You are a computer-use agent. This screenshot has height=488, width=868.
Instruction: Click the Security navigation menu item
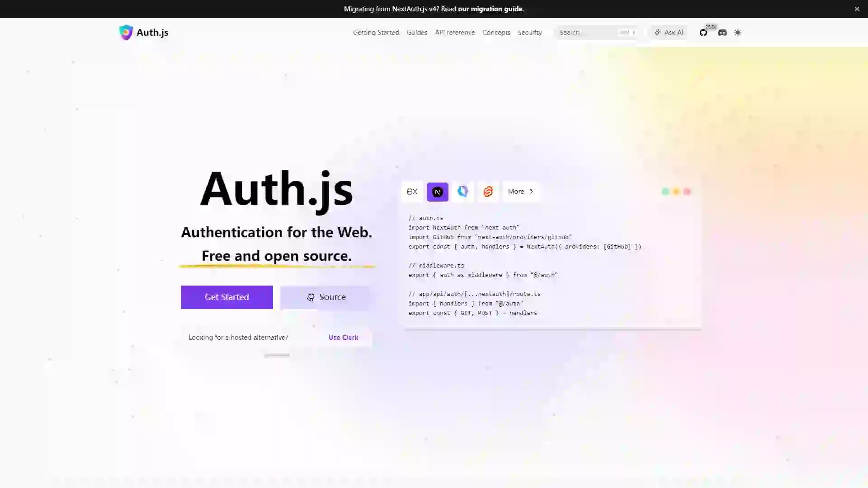tap(530, 32)
